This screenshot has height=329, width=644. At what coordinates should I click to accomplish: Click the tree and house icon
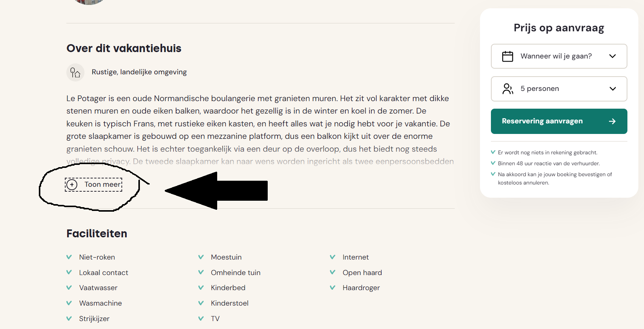click(x=75, y=72)
